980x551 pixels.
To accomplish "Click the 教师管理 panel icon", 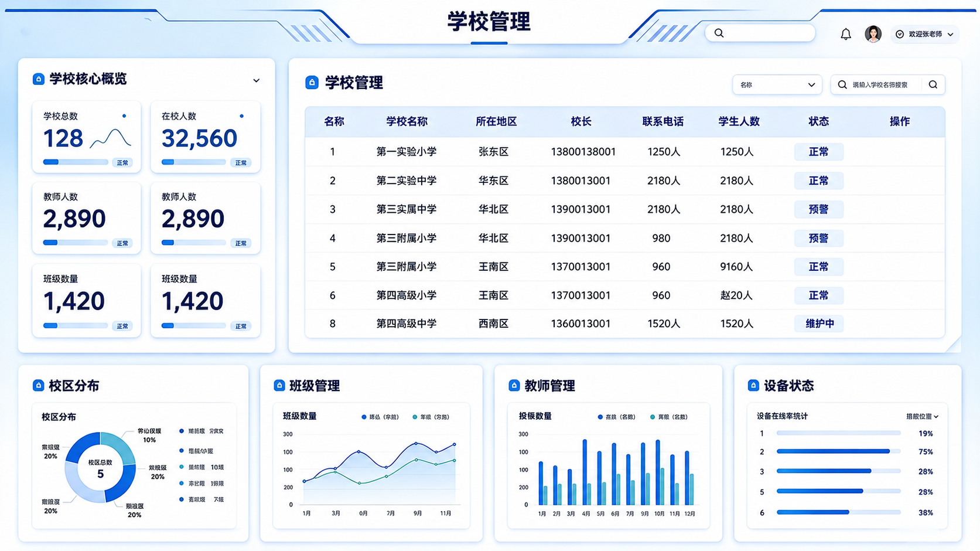I will point(514,386).
